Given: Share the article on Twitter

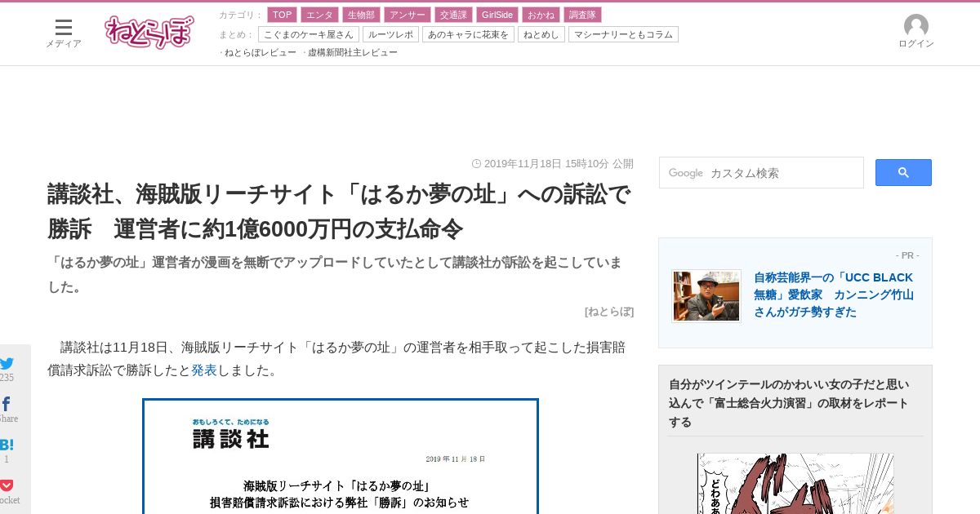Looking at the screenshot, I should tap(7, 364).
